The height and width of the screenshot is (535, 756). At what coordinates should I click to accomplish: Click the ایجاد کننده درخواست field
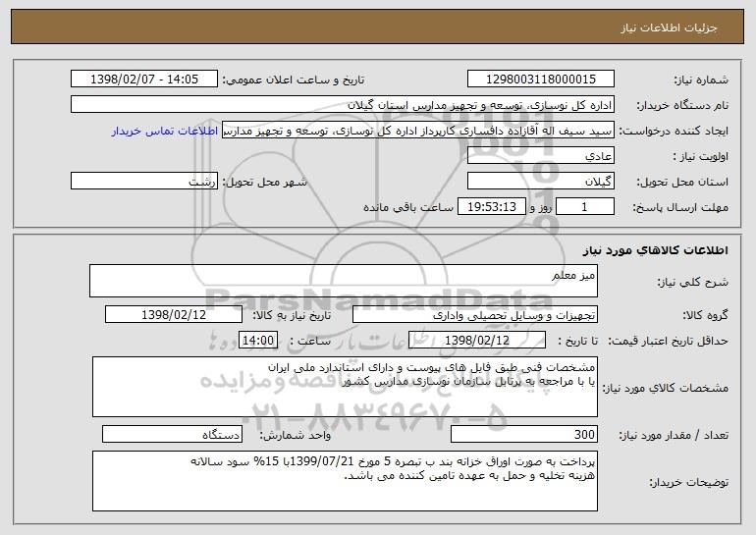pyautogui.click(x=418, y=131)
